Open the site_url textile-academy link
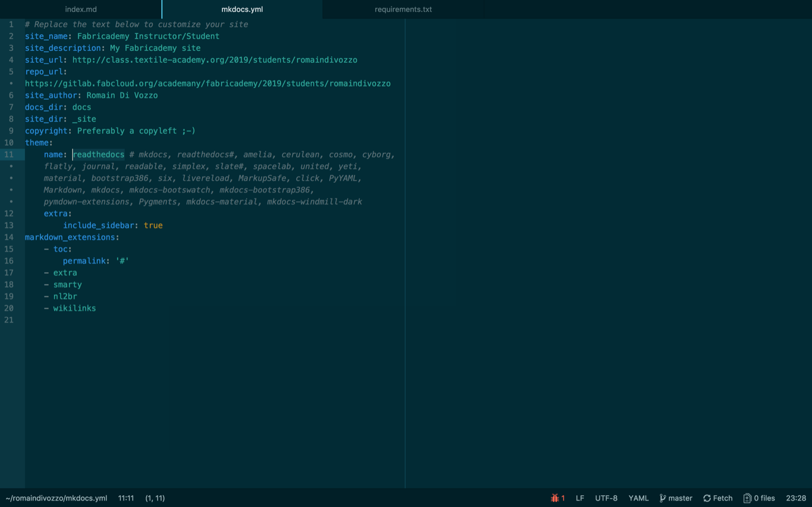Image resolution: width=812 pixels, height=507 pixels. (x=214, y=60)
